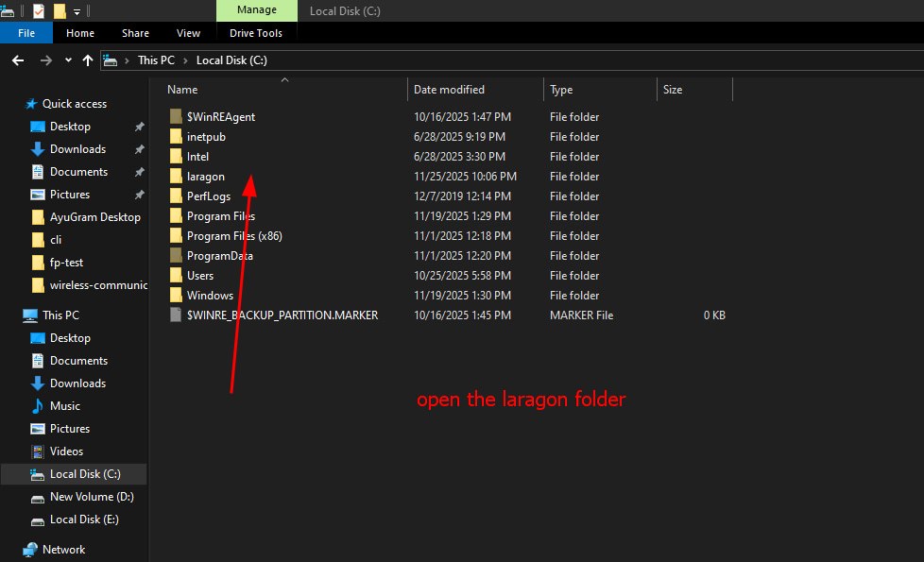Switch to the Share ribbon tab
The height and width of the screenshot is (562, 924).
(x=135, y=33)
